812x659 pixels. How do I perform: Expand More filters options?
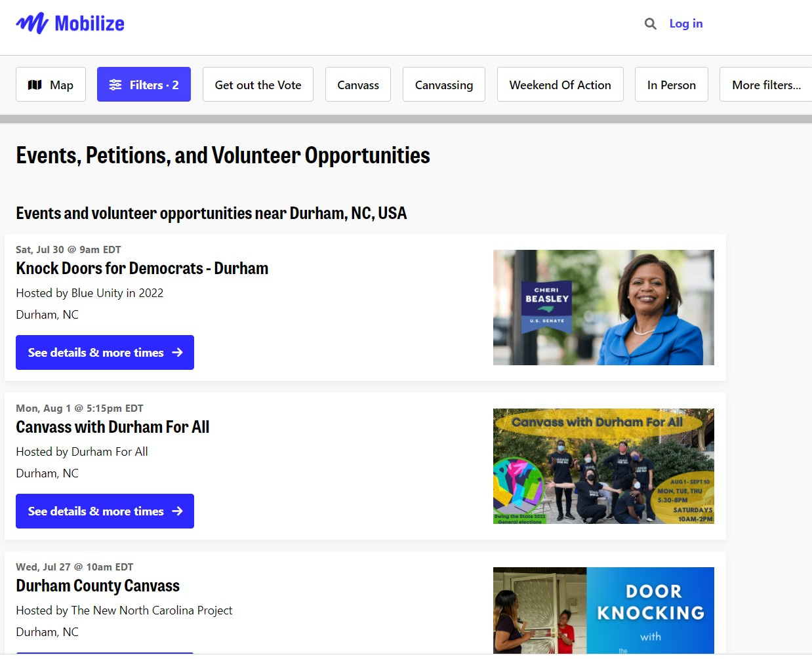[x=766, y=85]
